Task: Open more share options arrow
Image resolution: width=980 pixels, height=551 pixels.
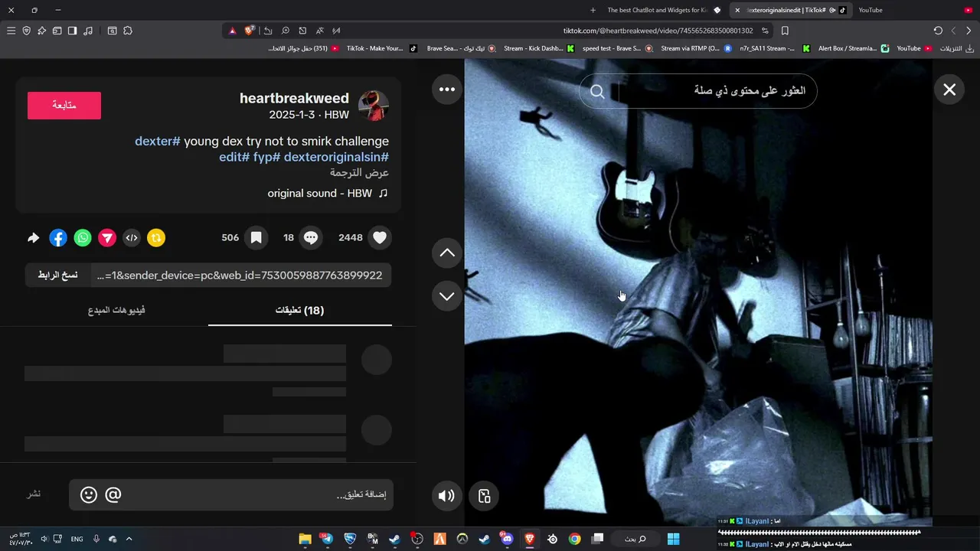Action: pyautogui.click(x=33, y=238)
